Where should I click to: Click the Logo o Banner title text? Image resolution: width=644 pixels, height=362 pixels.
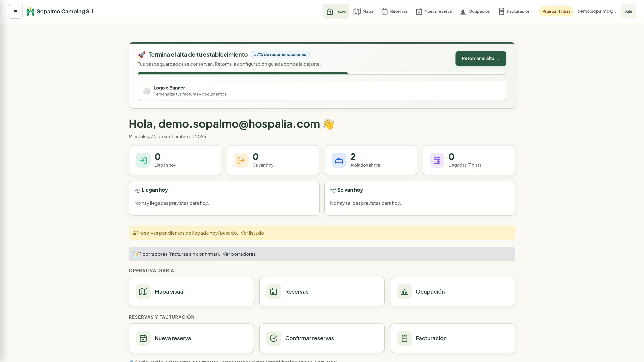click(169, 88)
